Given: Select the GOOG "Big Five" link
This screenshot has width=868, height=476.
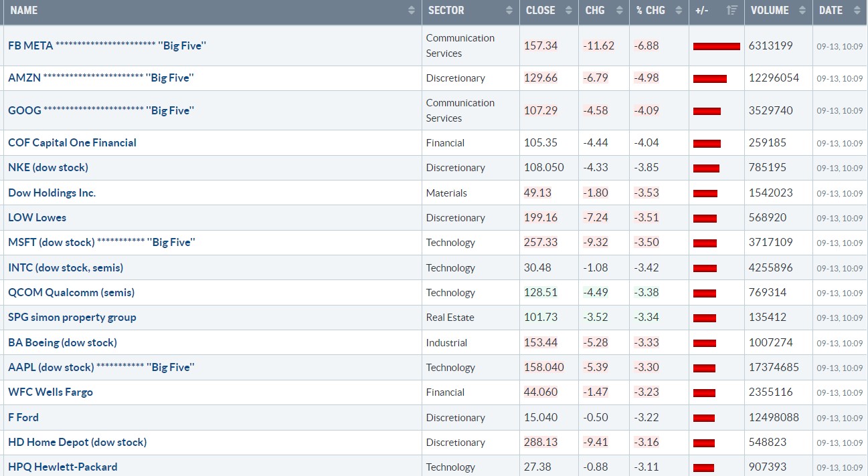Looking at the screenshot, I should tap(101, 110).
